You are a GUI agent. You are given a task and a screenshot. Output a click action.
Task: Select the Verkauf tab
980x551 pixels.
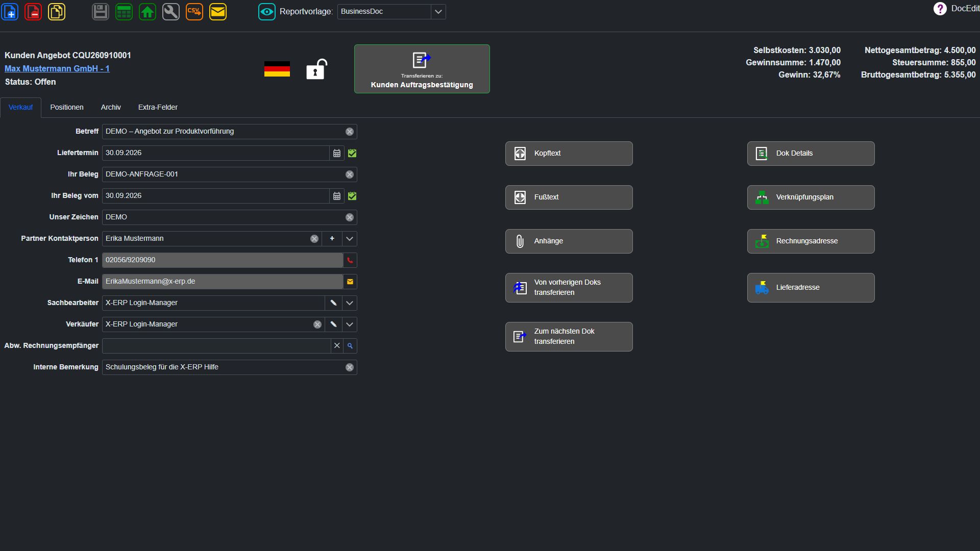click(20, 108)
